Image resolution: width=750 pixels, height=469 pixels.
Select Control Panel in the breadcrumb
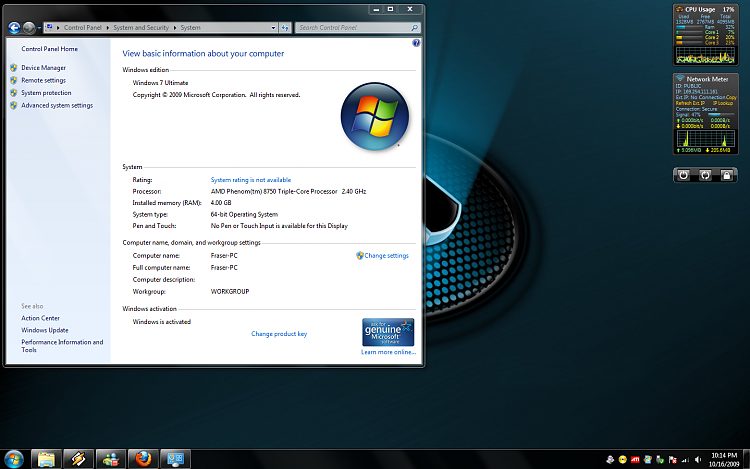(83, 28)
